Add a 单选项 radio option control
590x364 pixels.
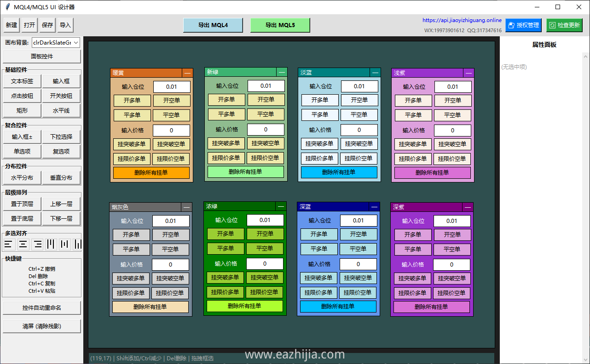[22, 151]
